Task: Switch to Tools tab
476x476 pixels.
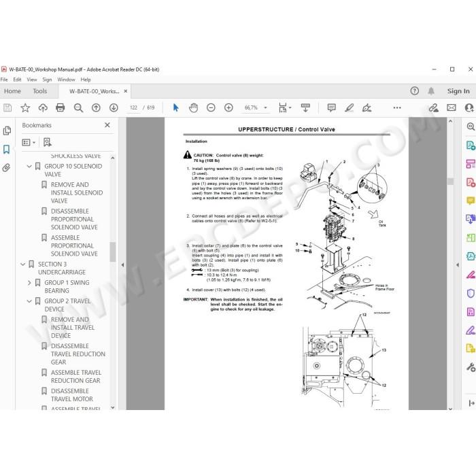Action: pos(39,91)
